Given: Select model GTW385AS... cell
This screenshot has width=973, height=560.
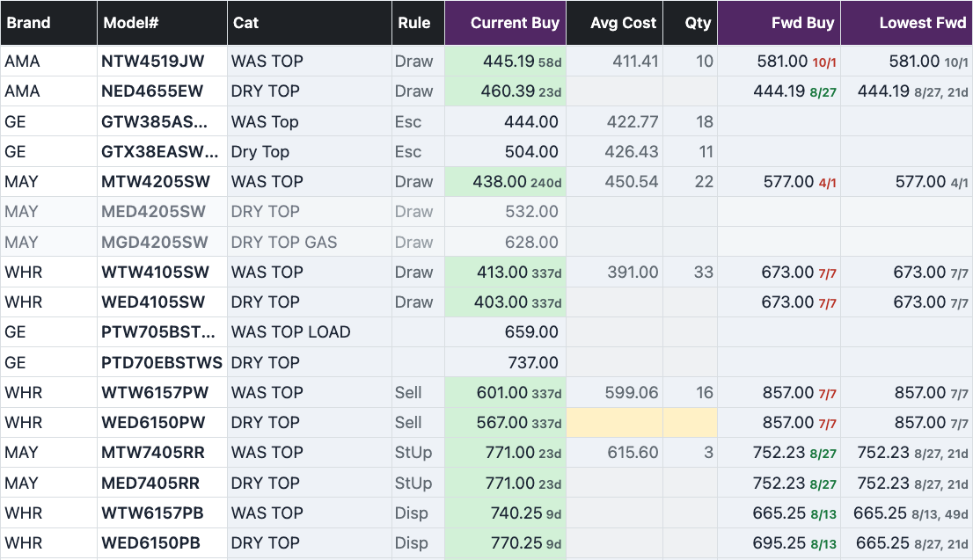Looking at the screenshot, I should click(162, 121).
